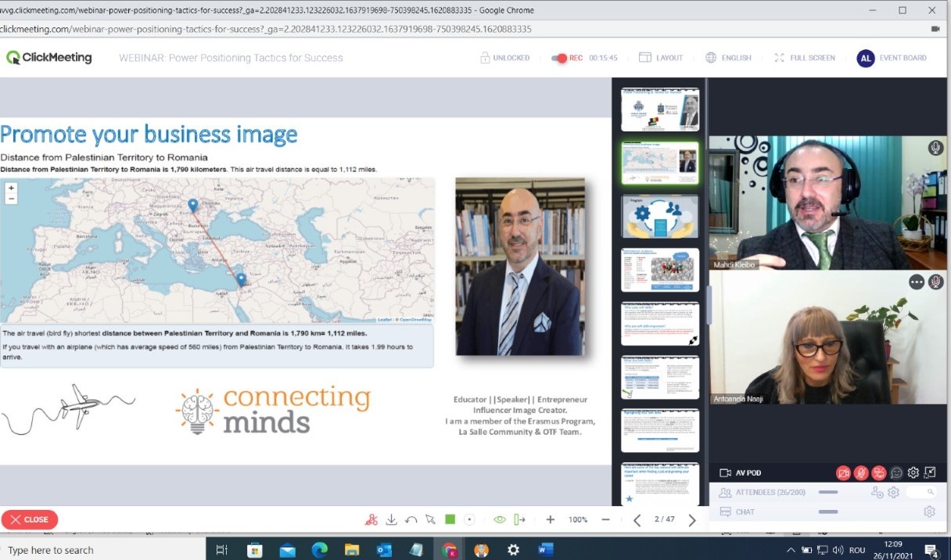The width and height of the screenshot is (951, 560).
Task: Zoom in with the plus icon
Action: [x=551, y=519]
